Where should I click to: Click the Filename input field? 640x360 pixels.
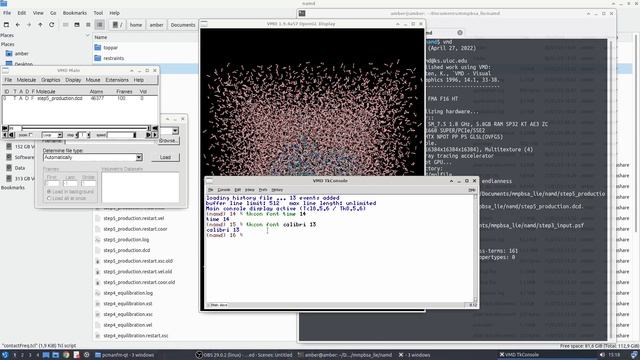coord(109,141)
